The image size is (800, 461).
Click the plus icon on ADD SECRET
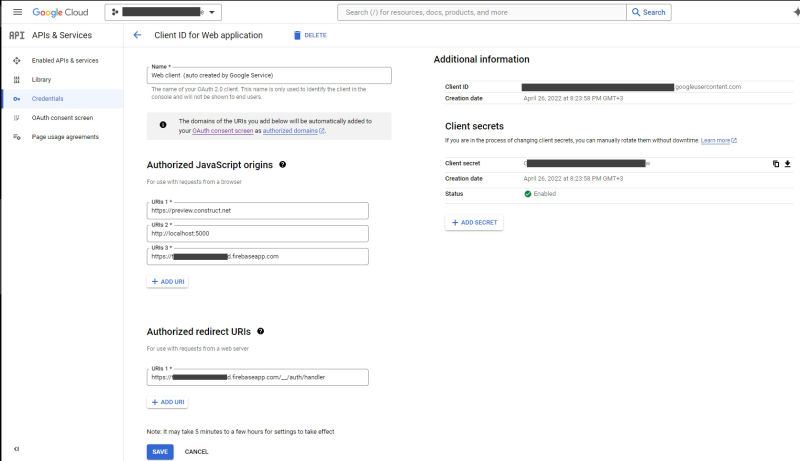(455, 223)
